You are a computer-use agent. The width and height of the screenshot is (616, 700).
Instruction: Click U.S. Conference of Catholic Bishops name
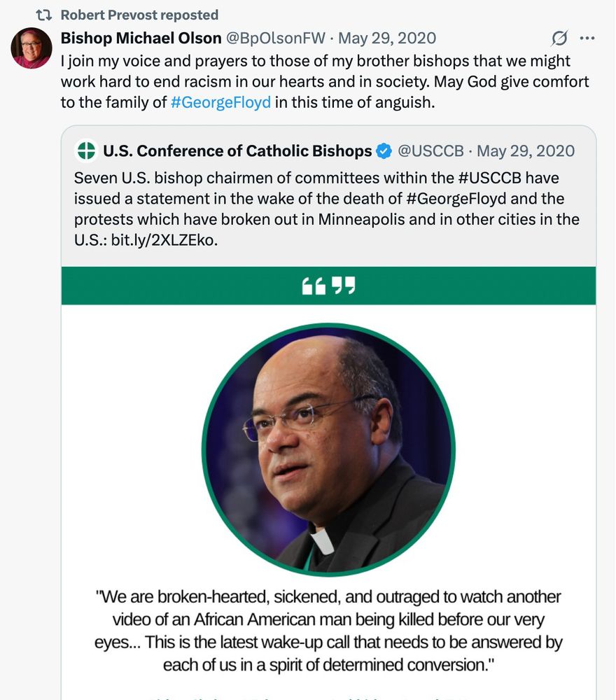(x=237, y=151)
